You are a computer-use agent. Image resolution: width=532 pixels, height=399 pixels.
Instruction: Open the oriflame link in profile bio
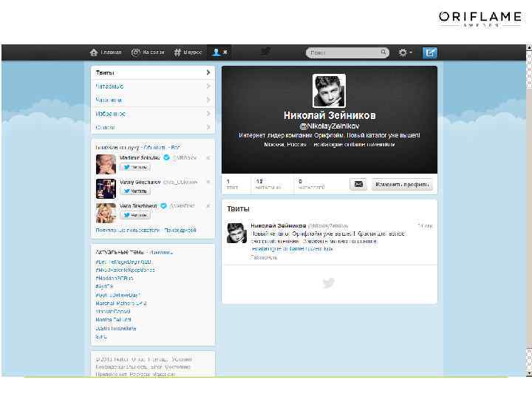(354, 144)
